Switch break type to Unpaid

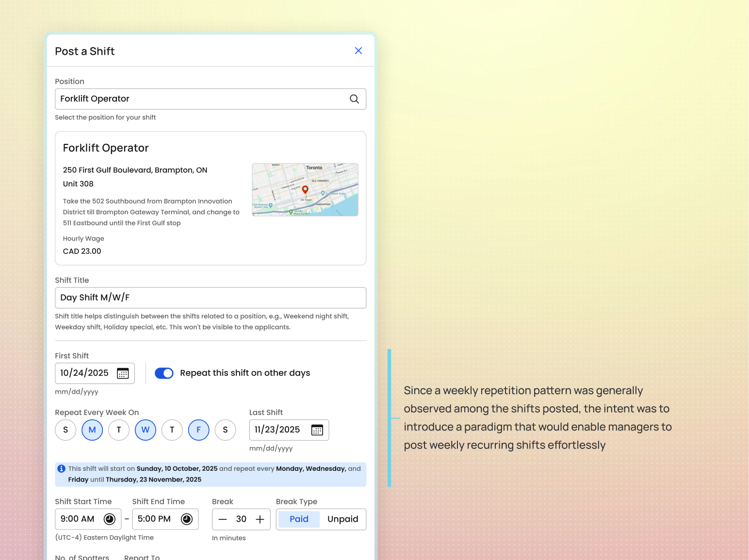(x=343, y=519)
